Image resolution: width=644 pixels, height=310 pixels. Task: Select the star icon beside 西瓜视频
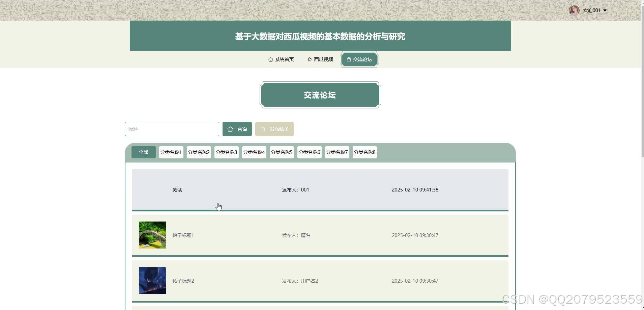310,59
